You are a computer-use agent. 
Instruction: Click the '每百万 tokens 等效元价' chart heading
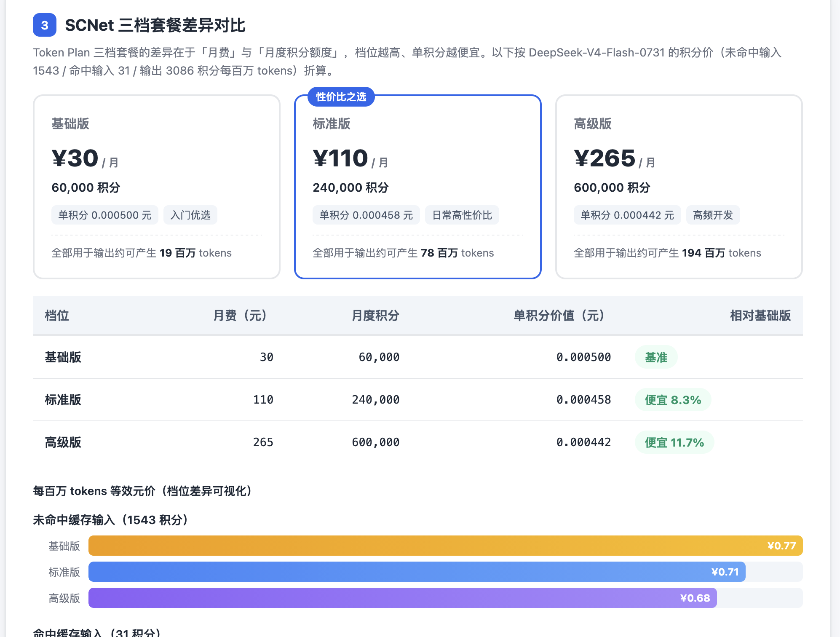[145, 491]
